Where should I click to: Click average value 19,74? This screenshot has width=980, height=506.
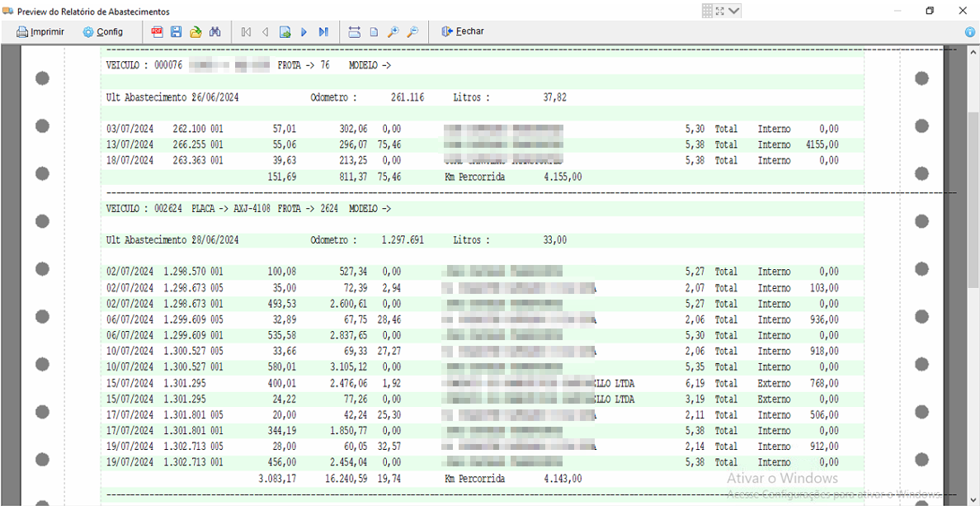tap(389, 479)
